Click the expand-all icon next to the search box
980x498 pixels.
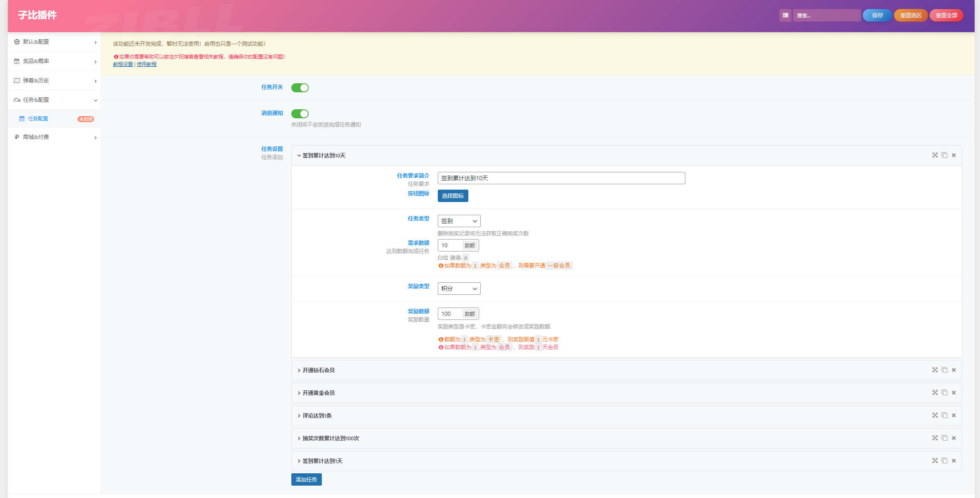click(785, 15)
